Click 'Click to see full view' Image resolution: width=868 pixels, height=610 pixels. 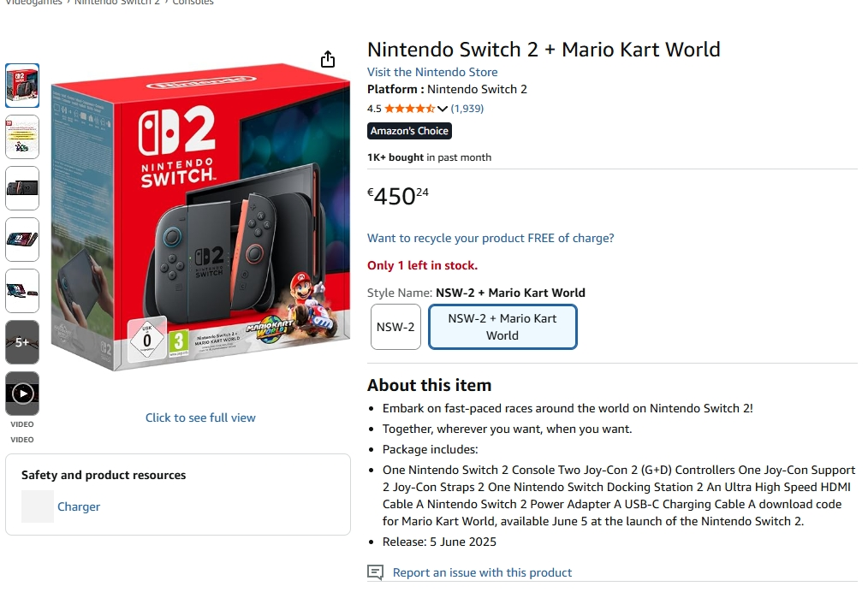click(200, 418)
